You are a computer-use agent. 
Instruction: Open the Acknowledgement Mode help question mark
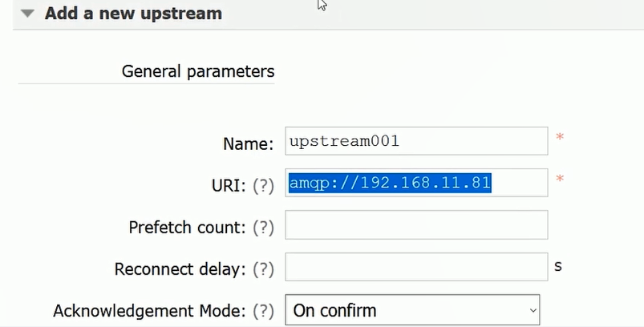point(263,311)
